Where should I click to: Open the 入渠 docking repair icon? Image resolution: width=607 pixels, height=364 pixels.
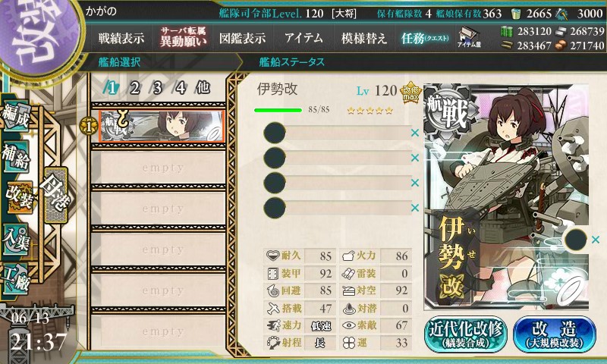(x=15, y=240)
